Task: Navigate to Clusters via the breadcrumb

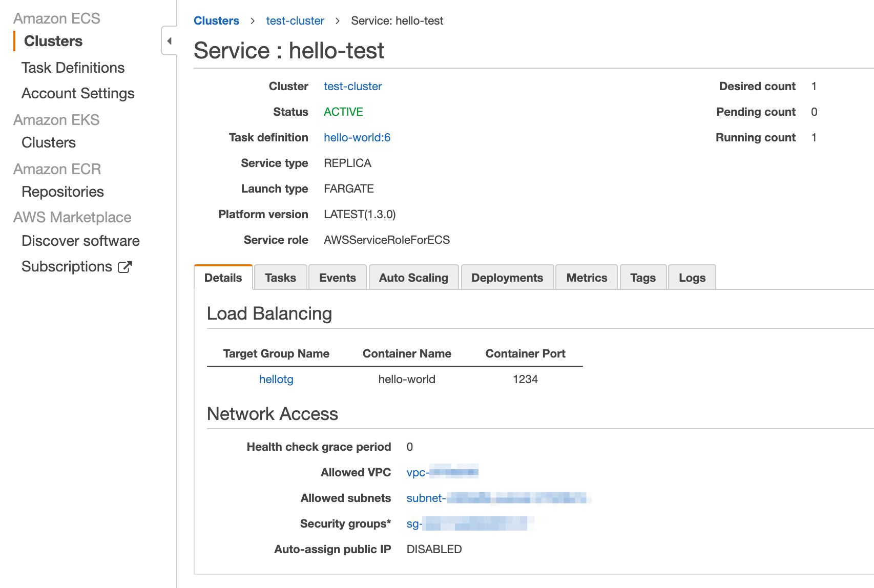Action: pyautogui.click(x=217, y=20)
